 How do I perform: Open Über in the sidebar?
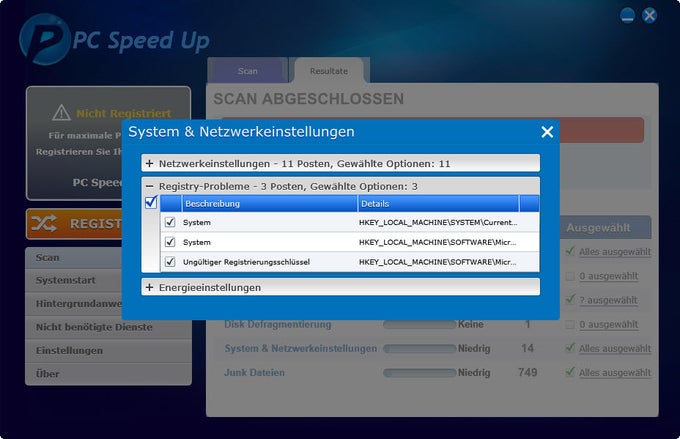tap(108, 373)
